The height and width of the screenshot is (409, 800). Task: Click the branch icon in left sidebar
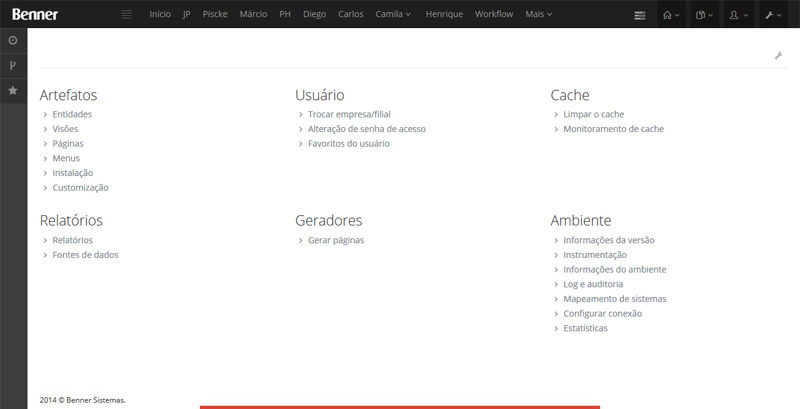[x=13, y=65]
